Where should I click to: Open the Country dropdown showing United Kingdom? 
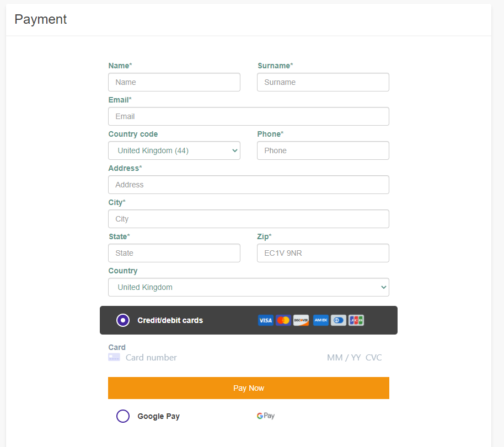(x=249, y=287)
